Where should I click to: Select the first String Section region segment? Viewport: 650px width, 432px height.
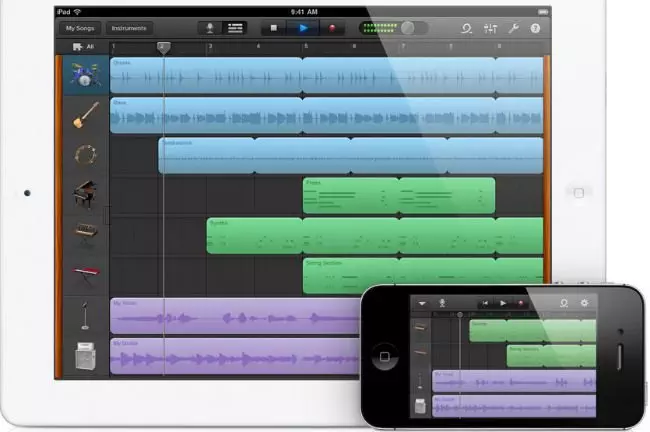pos(350,276)
